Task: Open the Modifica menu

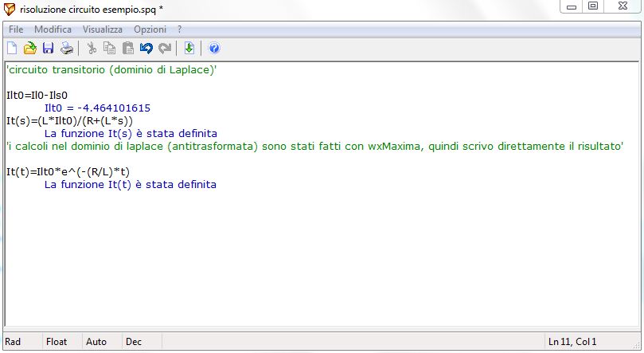Action: click(x=53, y=29)
